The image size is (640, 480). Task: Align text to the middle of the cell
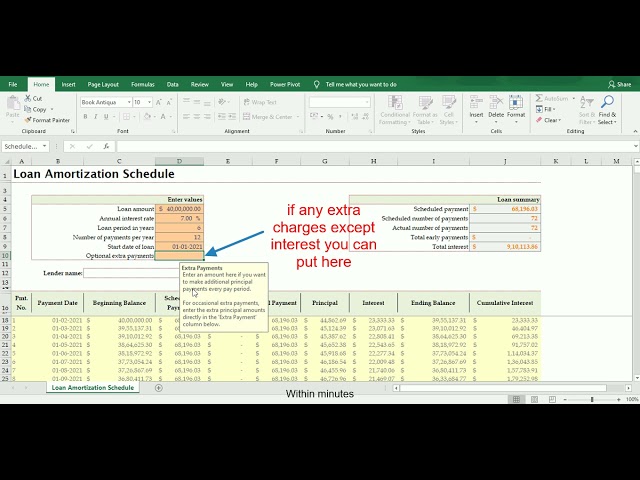click(197, 102)
